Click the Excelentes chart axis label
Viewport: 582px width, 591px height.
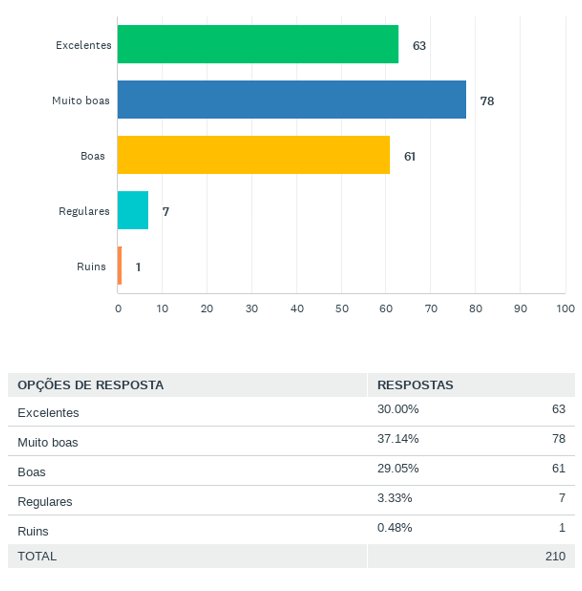[84, 45]
